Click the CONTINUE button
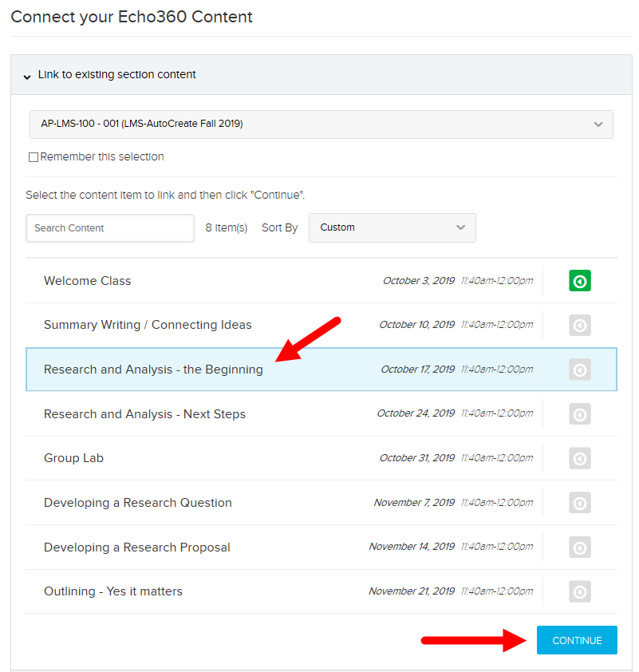639x672 pixels. (577, 640)
